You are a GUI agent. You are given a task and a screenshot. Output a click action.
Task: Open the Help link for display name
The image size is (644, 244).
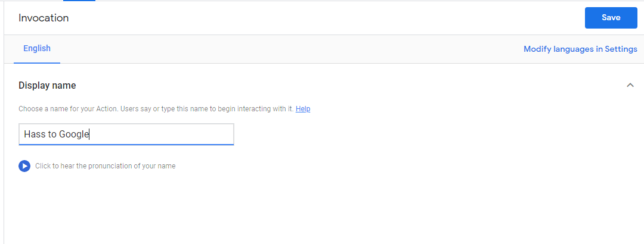point(303,109)
